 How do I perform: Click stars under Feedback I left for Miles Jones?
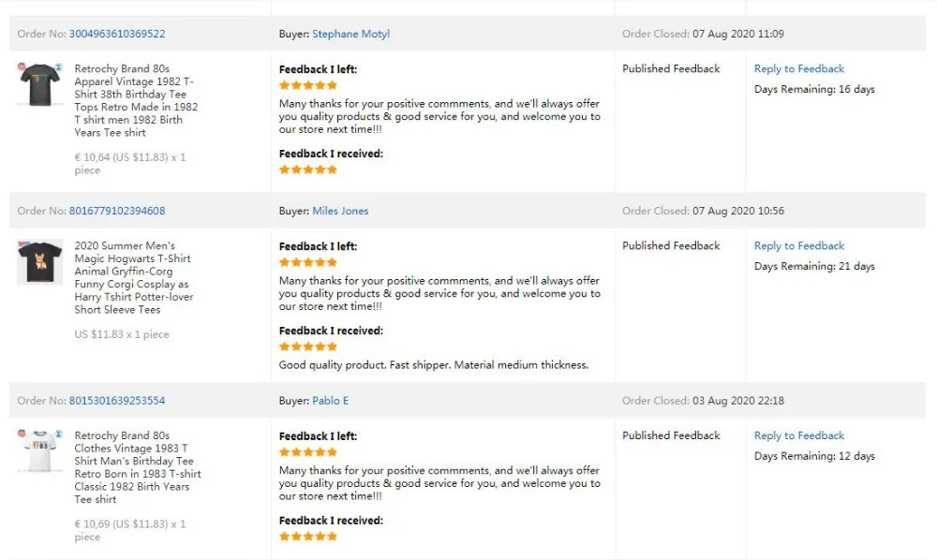pos(308,262)
